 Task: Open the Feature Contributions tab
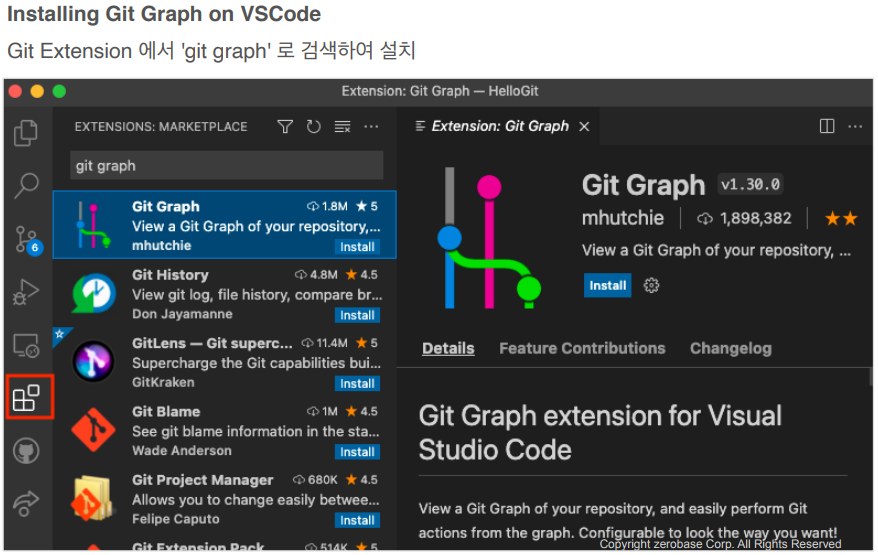pyautogui.click(x=582, y=348)
